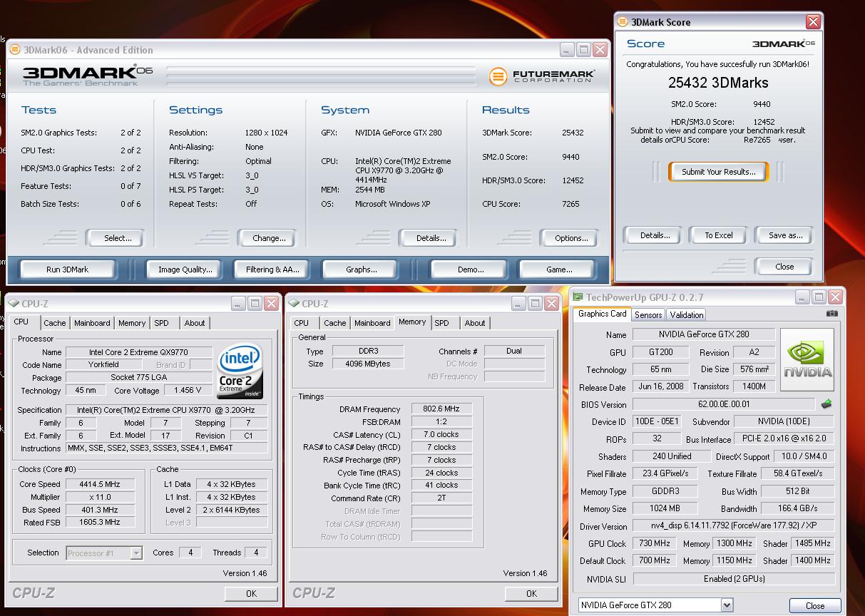Viewport: 865px width, 616px height.
Task: Click the Resolution 1280 x 1024 value
Action: click(x=266, y=133)
